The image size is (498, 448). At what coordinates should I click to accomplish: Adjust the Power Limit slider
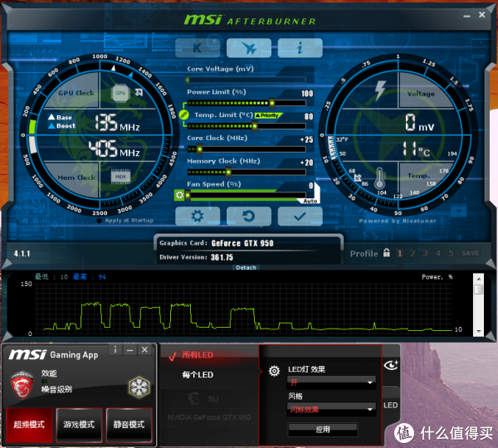pos(247,103)
